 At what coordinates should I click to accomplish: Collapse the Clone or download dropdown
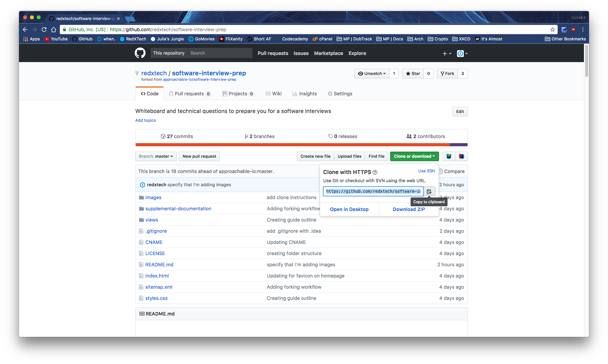click(414, 156)
